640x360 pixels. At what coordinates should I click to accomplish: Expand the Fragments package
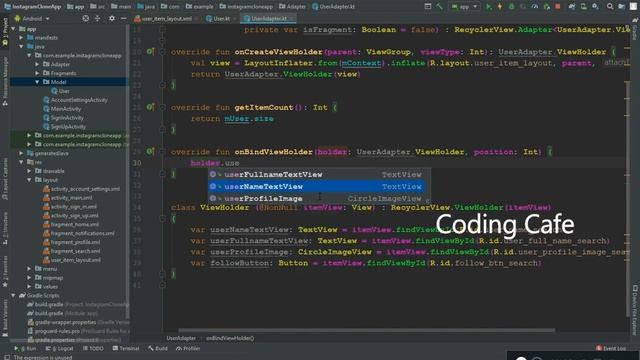(37, 73)
